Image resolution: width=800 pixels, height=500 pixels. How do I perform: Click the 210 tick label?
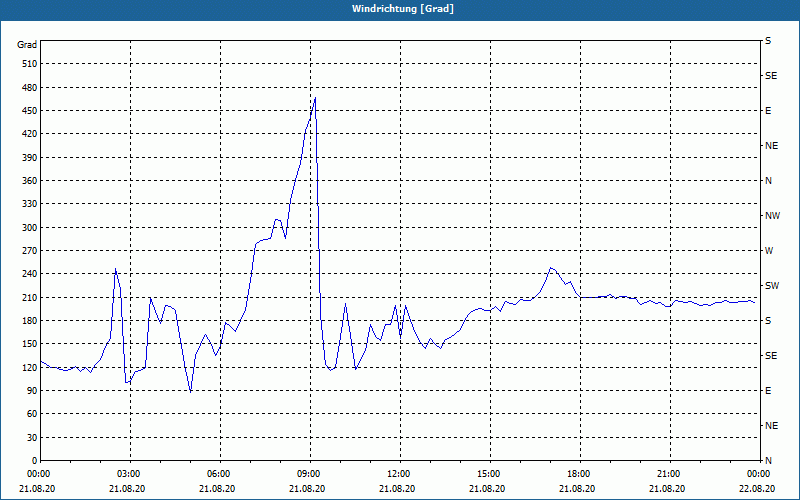[30, 297]
